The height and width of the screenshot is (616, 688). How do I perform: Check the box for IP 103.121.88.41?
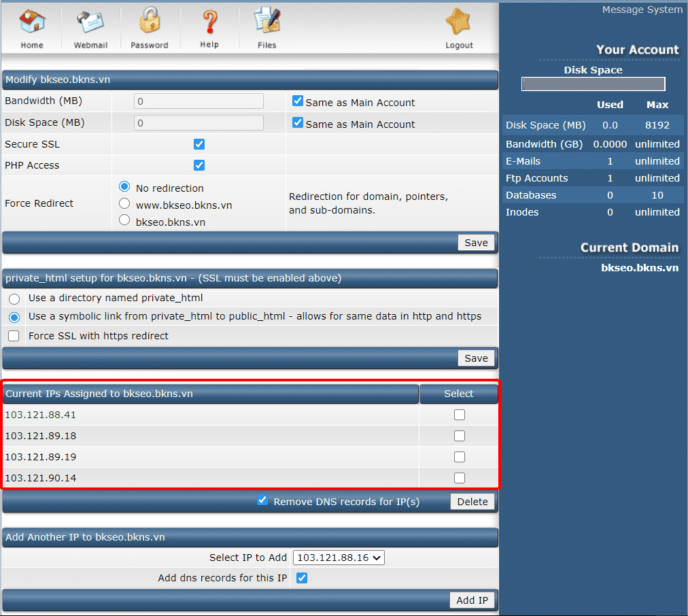(460, 415)
